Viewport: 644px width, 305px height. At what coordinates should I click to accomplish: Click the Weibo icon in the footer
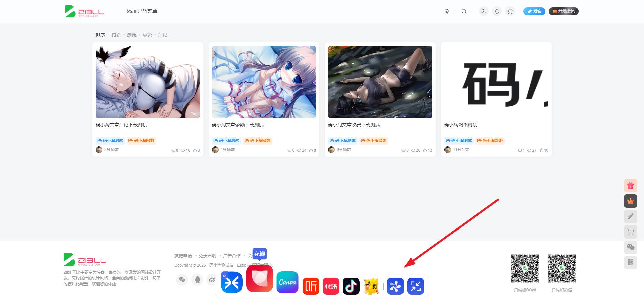pyautogui.click(x=212, y=279)
